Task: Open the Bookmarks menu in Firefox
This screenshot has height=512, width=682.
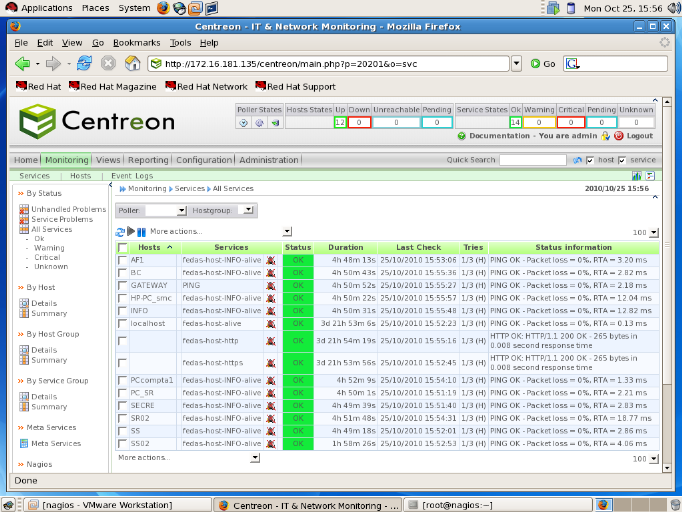Action: tap(135, 44)
